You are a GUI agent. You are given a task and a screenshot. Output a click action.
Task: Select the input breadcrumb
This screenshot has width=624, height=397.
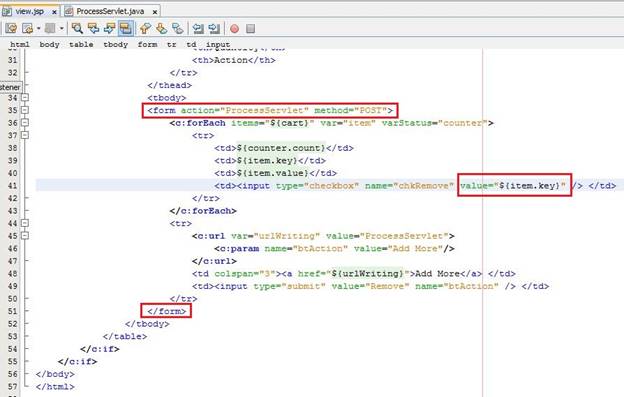click(218, 44)
